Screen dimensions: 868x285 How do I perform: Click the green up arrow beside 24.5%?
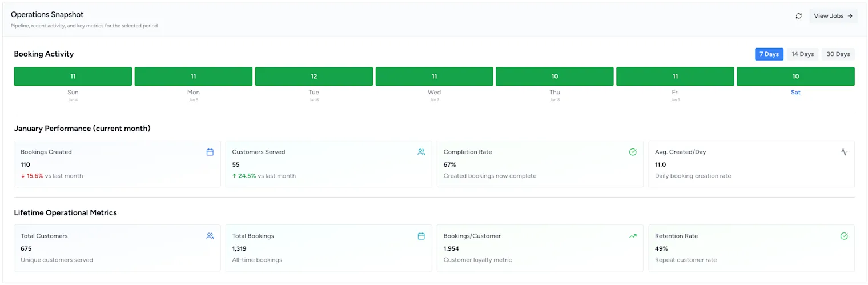(234, 176)
